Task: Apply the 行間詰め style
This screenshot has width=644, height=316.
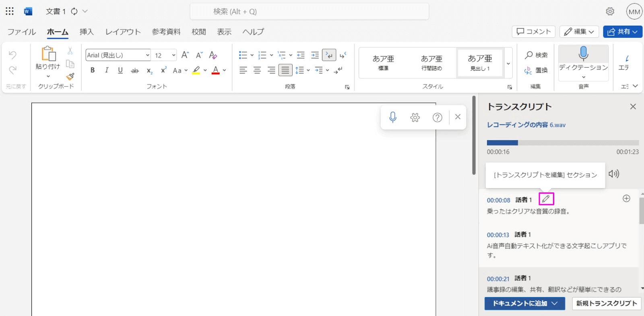Action: 431,63
